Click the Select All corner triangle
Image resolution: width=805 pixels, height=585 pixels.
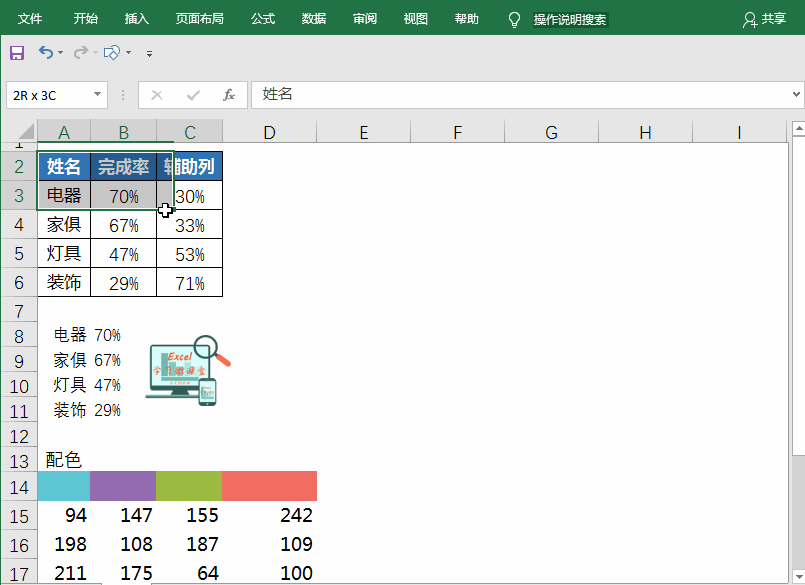point(25,131)
